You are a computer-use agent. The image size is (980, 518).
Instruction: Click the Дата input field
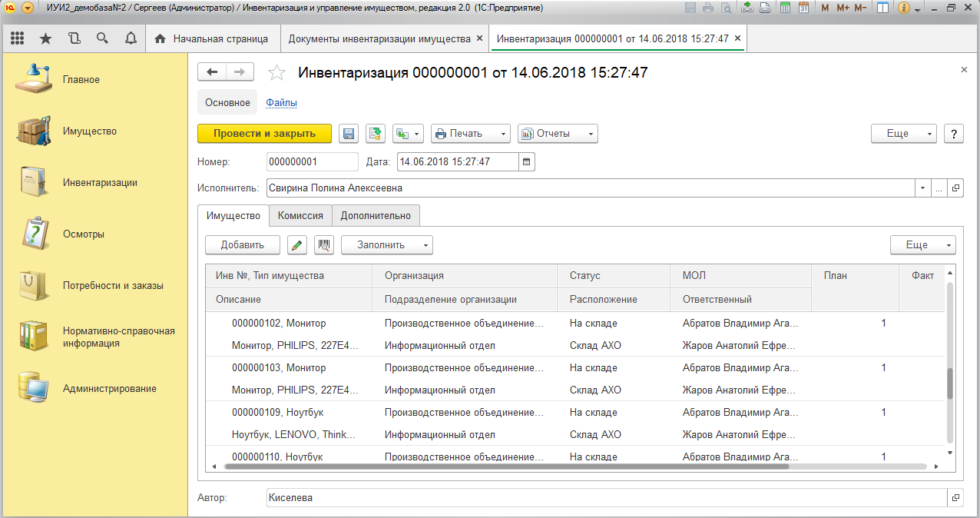tap(459, 162)
